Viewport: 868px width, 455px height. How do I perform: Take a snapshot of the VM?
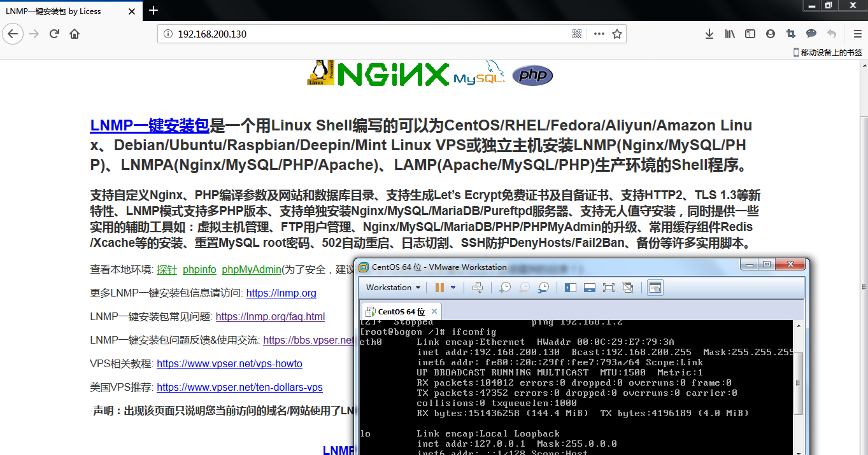[505, 288]
